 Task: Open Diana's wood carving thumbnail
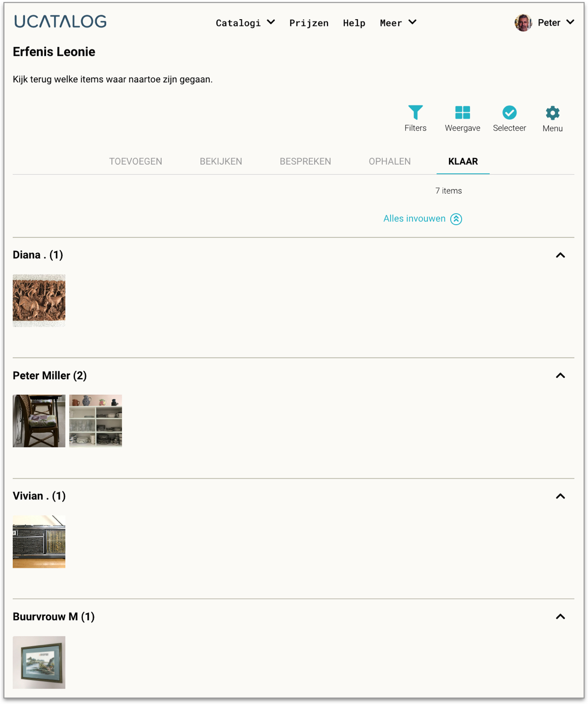click(39, 301)
